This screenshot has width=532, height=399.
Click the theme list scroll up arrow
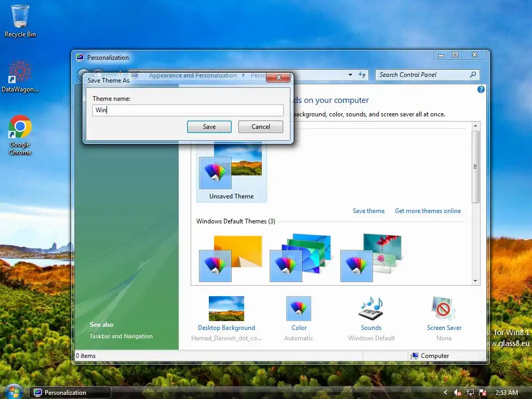[x=475, y=126]
